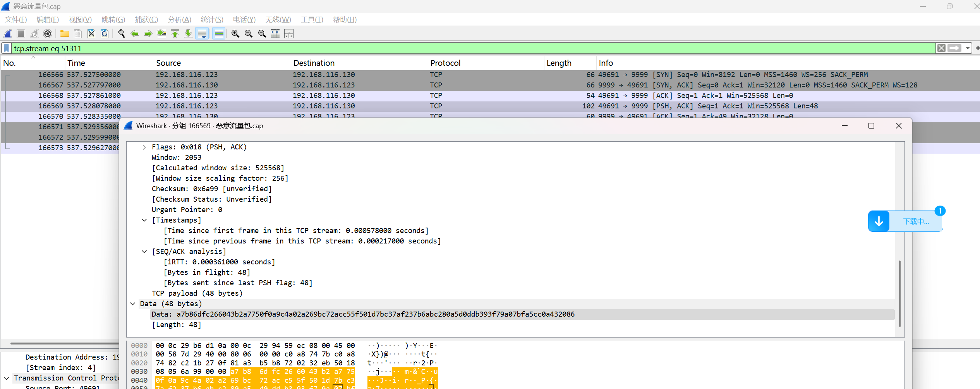
Task: Sort by Length column header
Action: click(x=570, y=63)
